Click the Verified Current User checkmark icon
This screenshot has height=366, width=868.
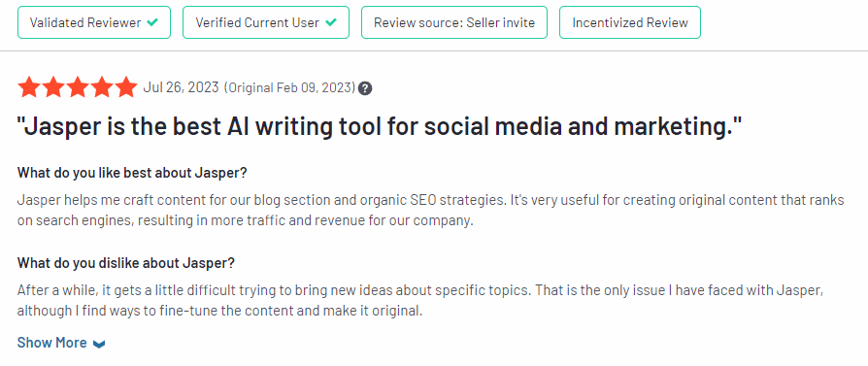(331, 22)
